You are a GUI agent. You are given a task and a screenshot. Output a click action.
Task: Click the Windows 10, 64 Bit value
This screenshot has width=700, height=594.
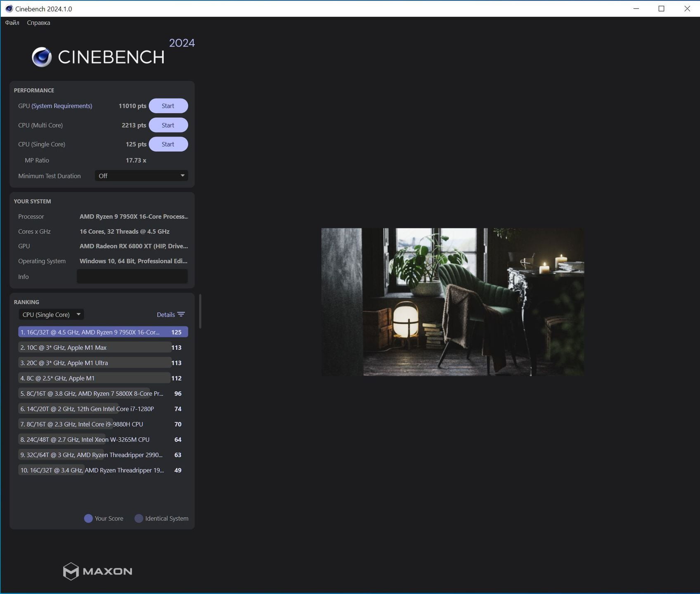[133, 261]
